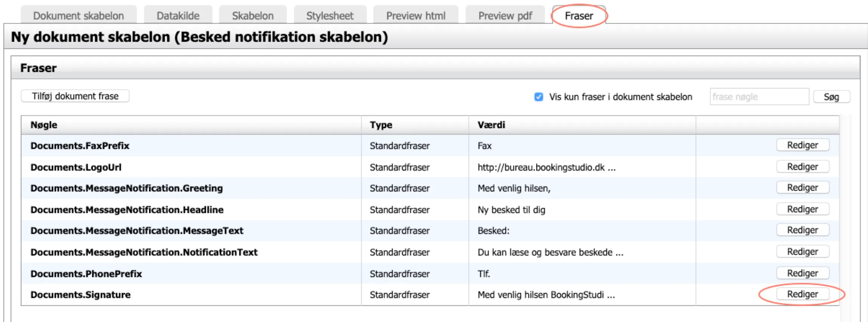Click Rediger for Documents.LogoUrl
Viewport: 868px width, 322px height.
802,167
